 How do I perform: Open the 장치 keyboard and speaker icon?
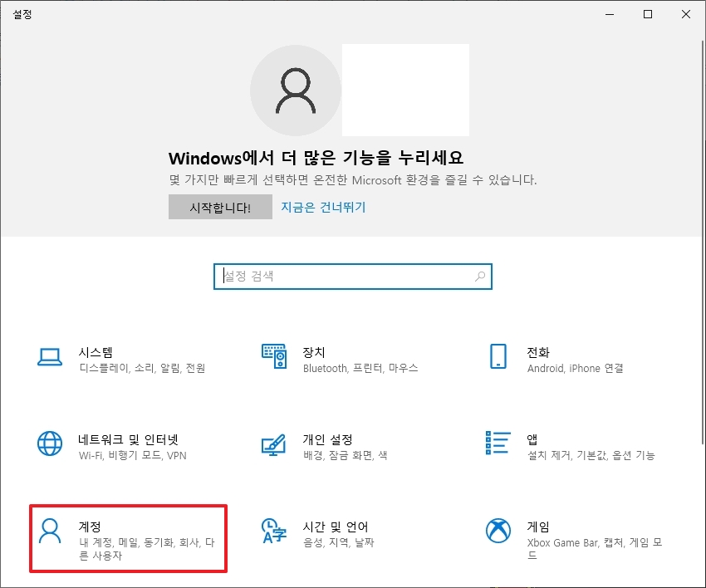pyautogui.click(x=274, y=356)
